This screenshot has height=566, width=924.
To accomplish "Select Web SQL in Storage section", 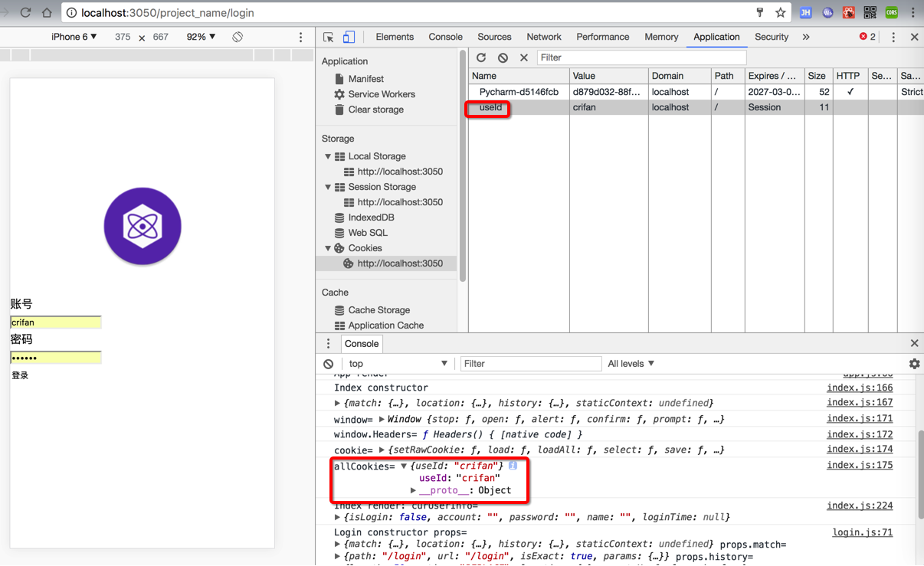I will pyautogui.click(x=367, y=233).
